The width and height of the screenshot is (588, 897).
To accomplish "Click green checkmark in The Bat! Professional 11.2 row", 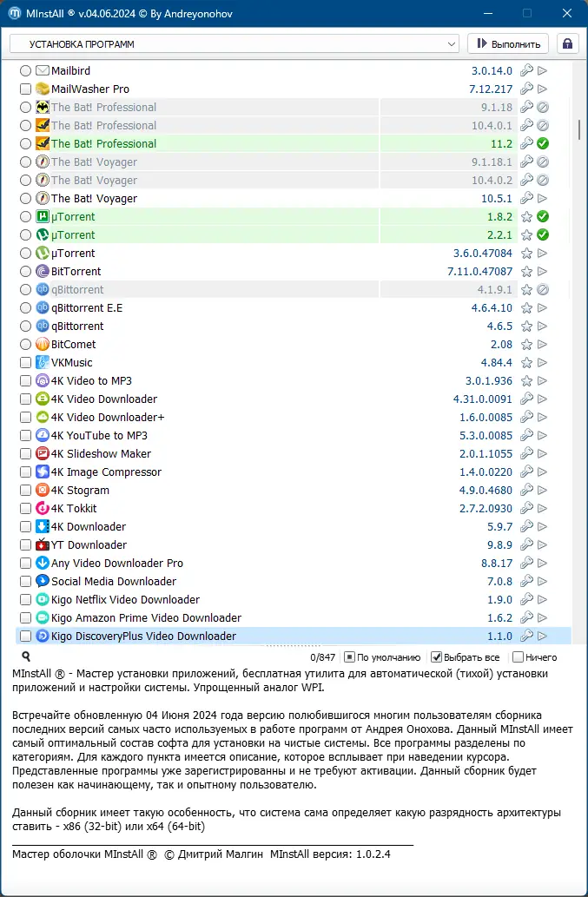I will [543, 143].
